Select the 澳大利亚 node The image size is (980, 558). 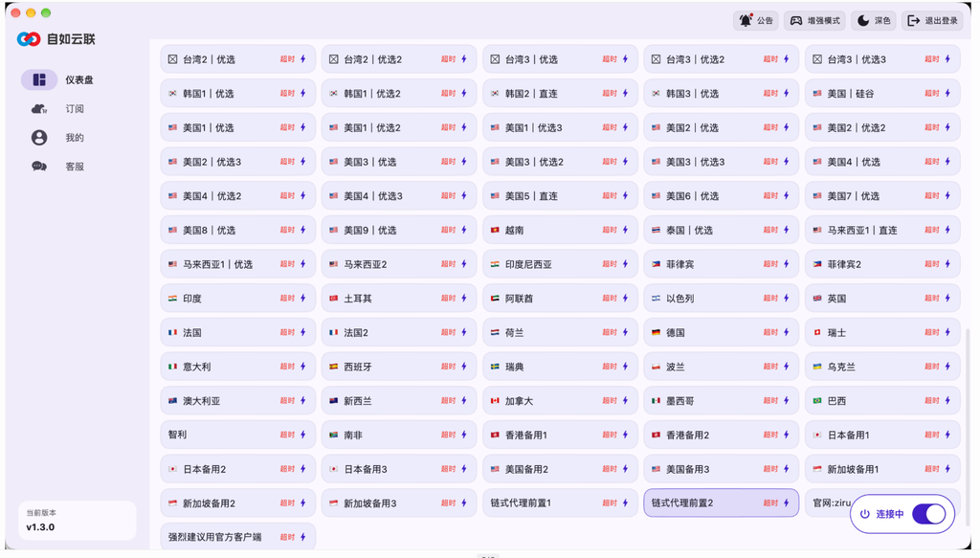tap(237, 400)
